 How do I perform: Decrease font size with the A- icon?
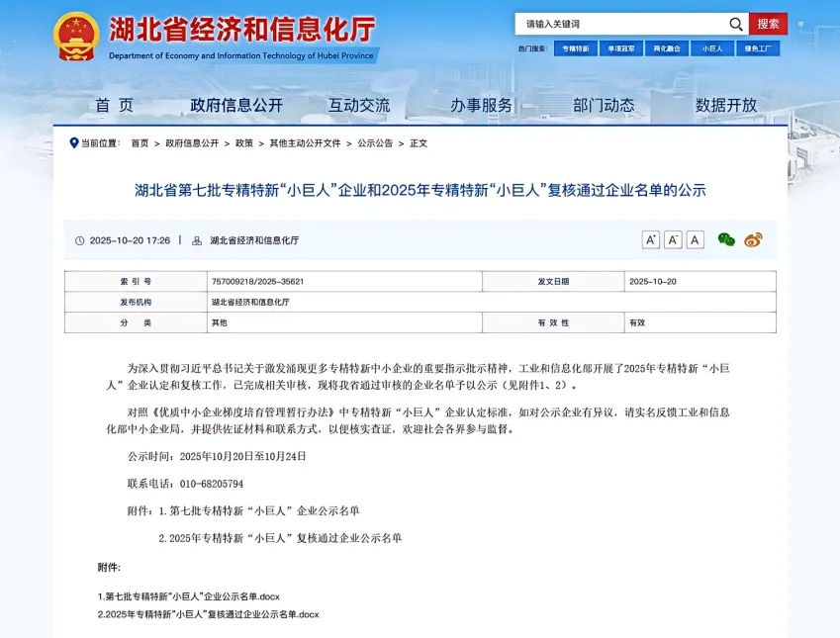(673, 239)
